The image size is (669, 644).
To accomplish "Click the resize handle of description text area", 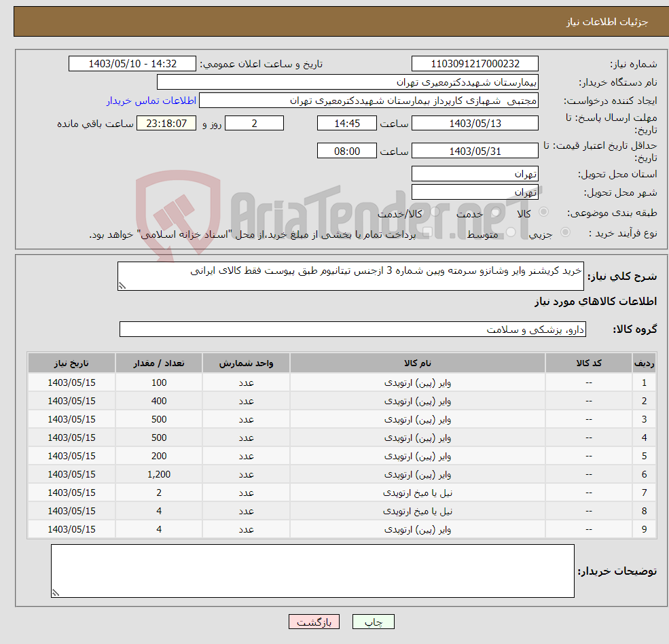I will pyautogui.click(x=122, y=286).
